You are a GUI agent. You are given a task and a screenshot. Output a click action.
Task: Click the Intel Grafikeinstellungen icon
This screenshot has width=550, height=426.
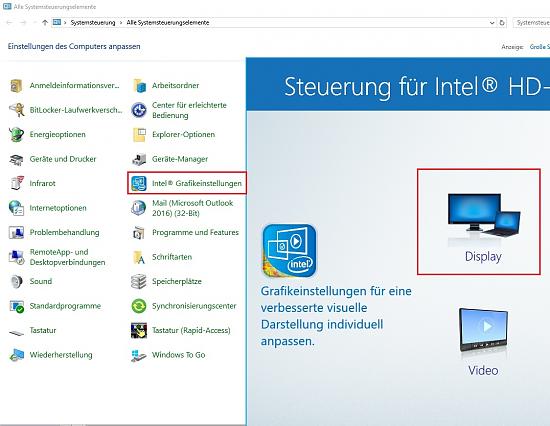tap(139, 184)
